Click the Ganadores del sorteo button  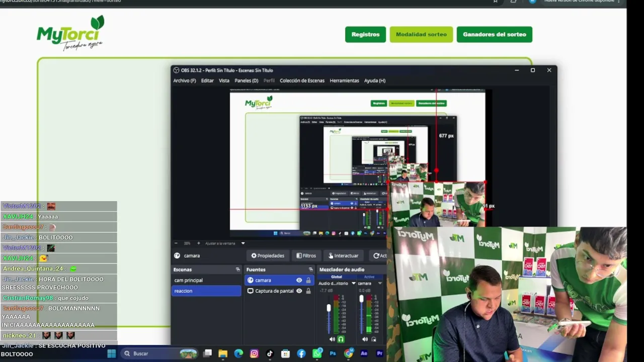pos(494,34)
